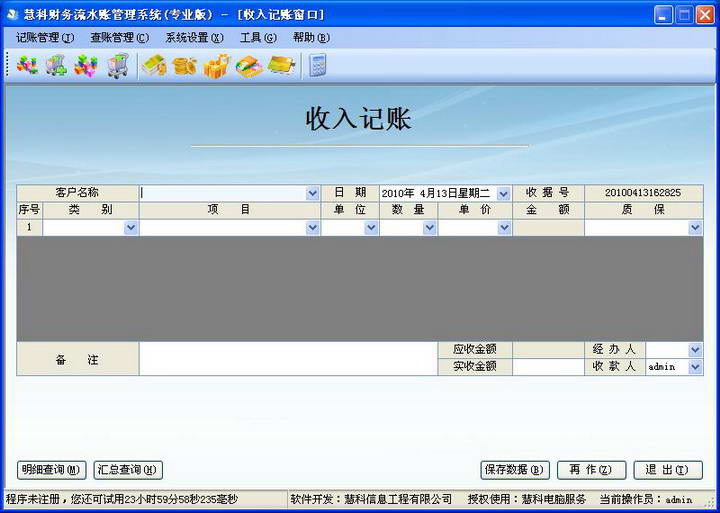Click the first colorful blocks toolbar icon
720x513 pixels.
27,66
